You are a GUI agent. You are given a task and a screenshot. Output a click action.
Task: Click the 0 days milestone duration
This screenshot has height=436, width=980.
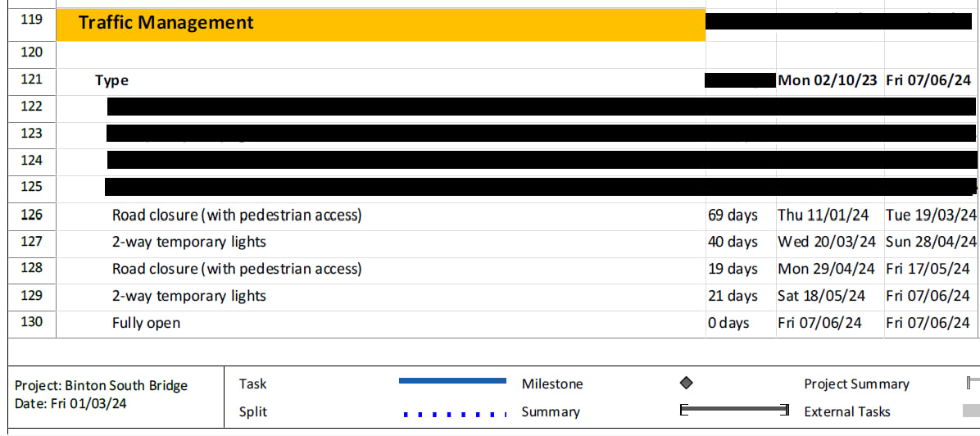click(728, 323)
